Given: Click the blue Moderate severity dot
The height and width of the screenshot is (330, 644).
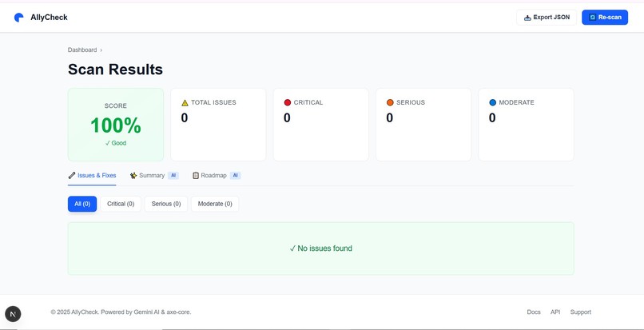Looking at the screenshot, I should pos(492,102).
